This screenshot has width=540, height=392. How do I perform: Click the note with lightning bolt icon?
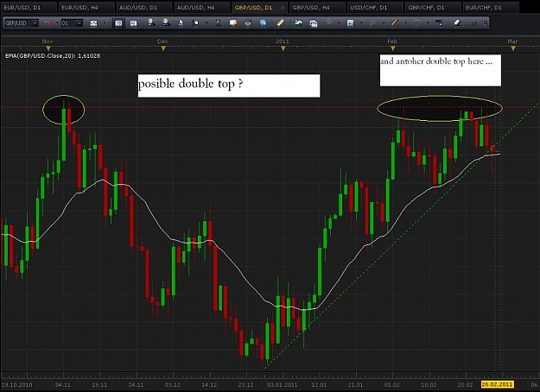(x=233, y=23)
